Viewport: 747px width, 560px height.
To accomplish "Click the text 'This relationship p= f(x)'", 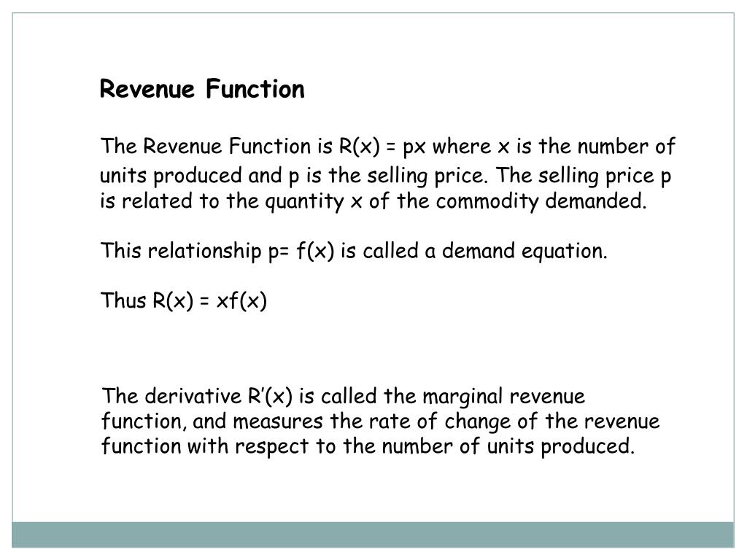I will coord(217,251).
